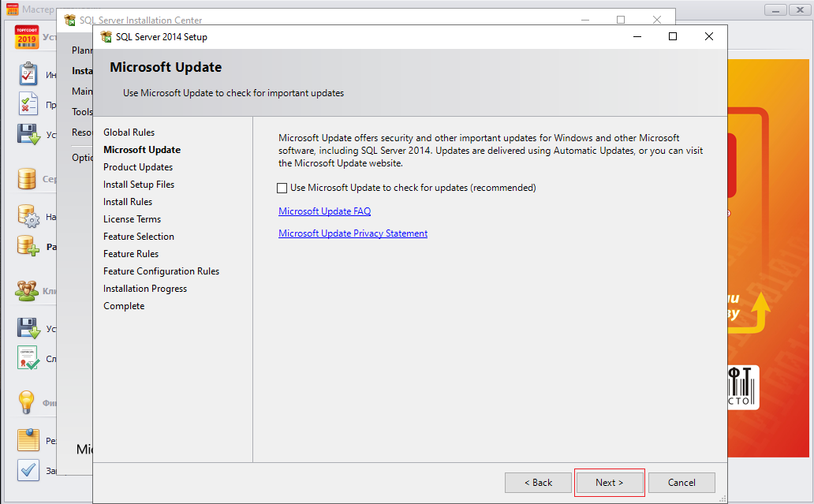Open Microsoft Update Privacy Statement link
The image size is (814, 504).
[353, 233]
